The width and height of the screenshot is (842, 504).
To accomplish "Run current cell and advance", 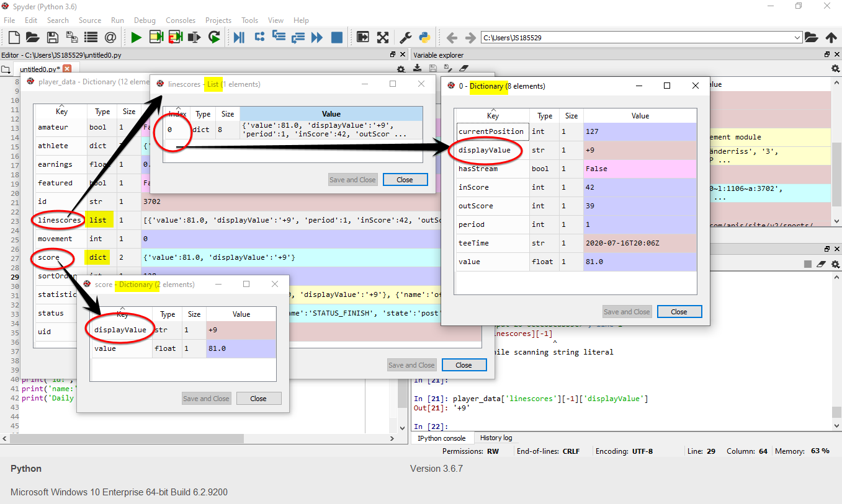I will [x=175, y=37].
